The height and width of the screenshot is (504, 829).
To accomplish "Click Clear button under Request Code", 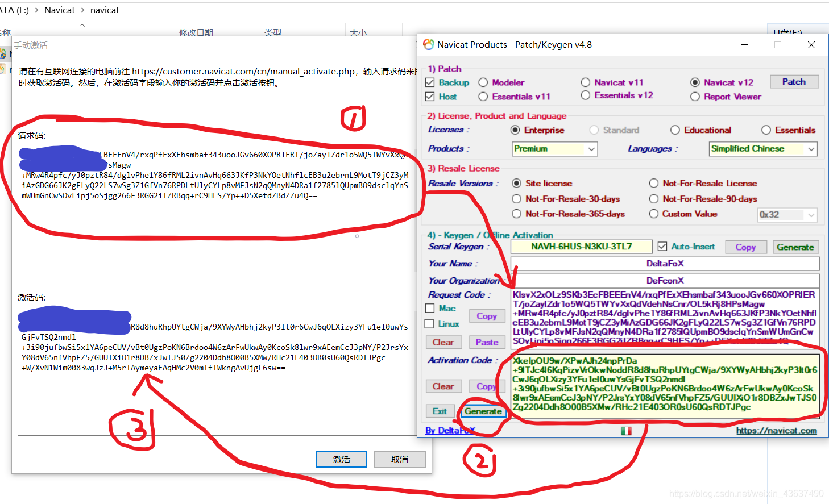I will pos(443,342).
